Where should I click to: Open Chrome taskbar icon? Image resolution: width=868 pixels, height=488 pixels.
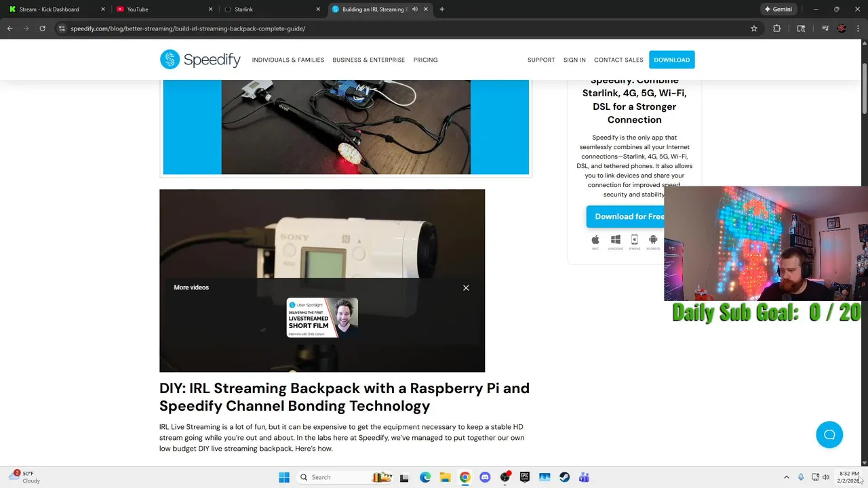tap(465, 477)
